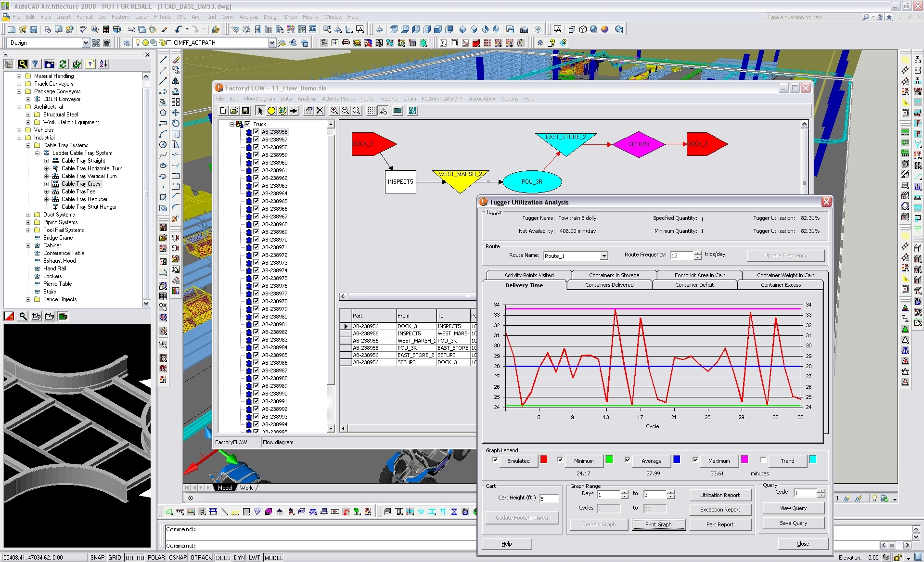Image resolution: width=924 pixels, height=562 pixels.
Task: Click the FactoryFLOW zoom out magnifier
Action: 345,111
